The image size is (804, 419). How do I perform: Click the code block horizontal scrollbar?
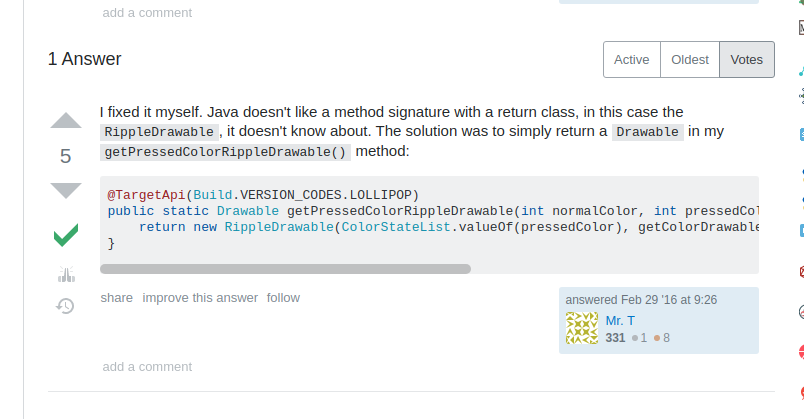[285, 268]
